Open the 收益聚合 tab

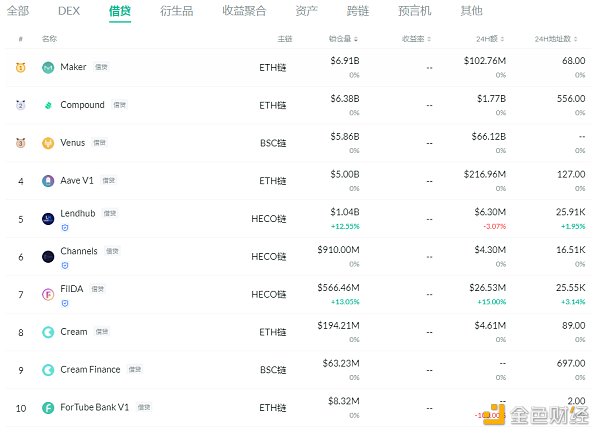pos(245,11)
